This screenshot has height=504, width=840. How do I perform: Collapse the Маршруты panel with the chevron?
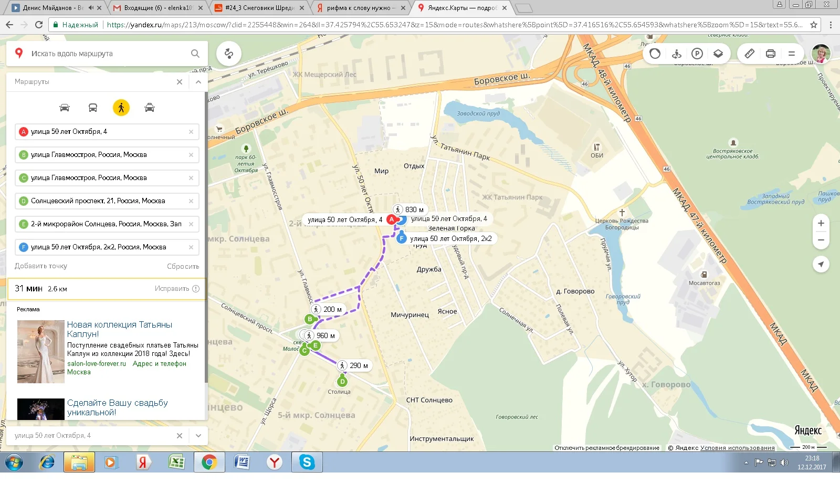(198, 82)
